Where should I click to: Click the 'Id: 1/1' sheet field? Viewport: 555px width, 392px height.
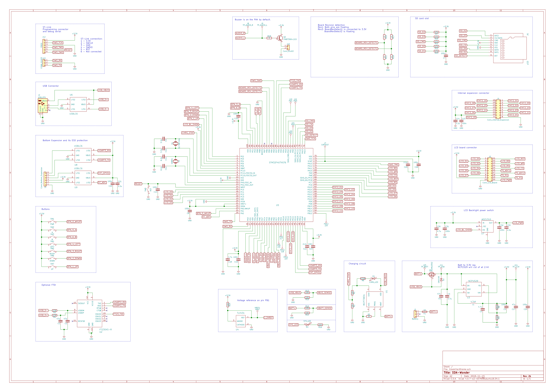click(x=527, y=379)
